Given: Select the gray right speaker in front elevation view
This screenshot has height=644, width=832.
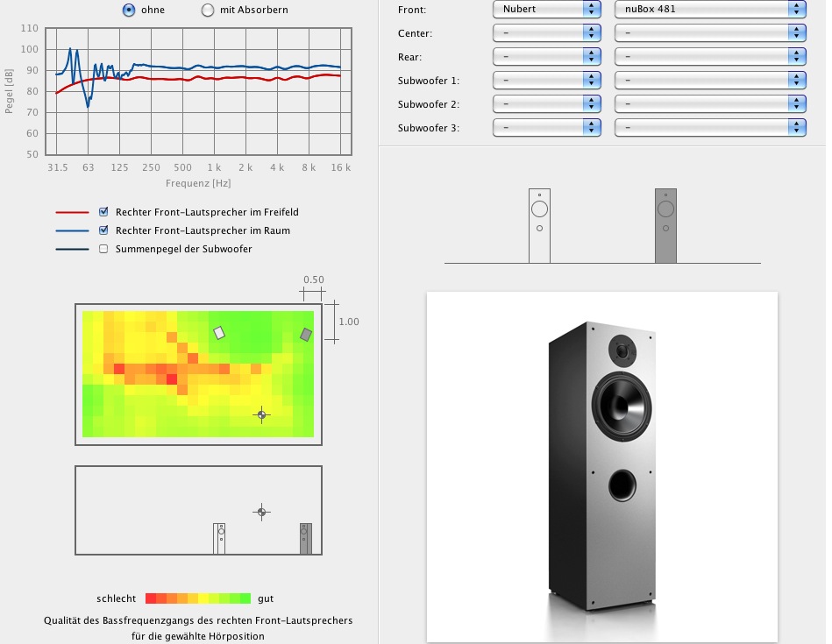Looking at the screenshot, I should 665,225.
